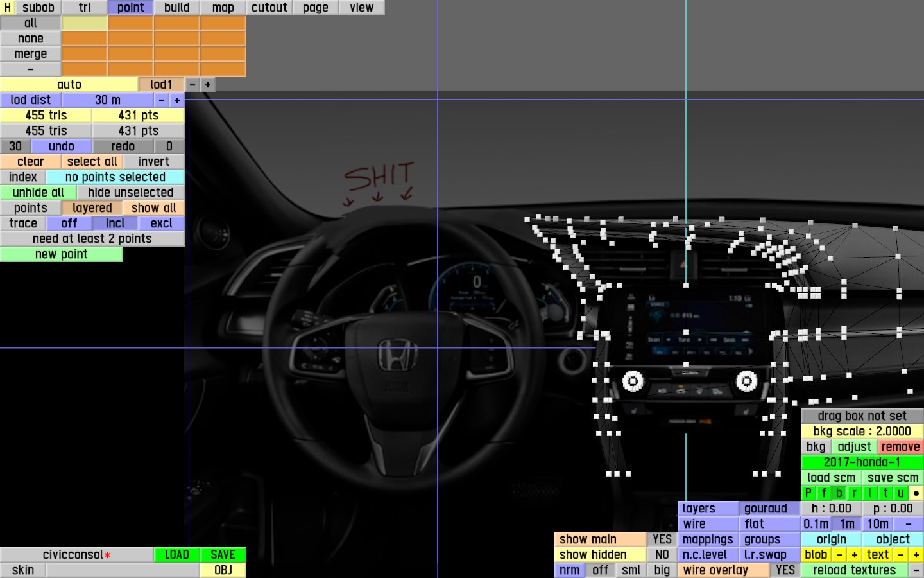Toggle 'layered' points display
Viewport: 924px width, 578px height.
tap(92, 208)
